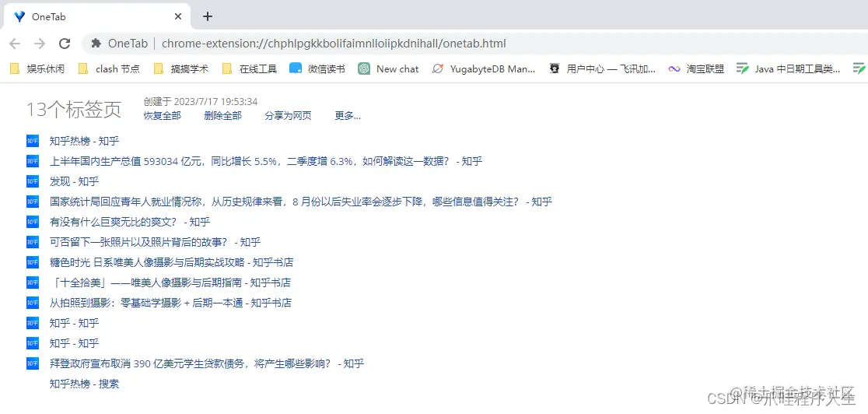Click the favicon beside 糖色时光 row
This screenshot has width=868, height=414.
click(x=33, y=263)
